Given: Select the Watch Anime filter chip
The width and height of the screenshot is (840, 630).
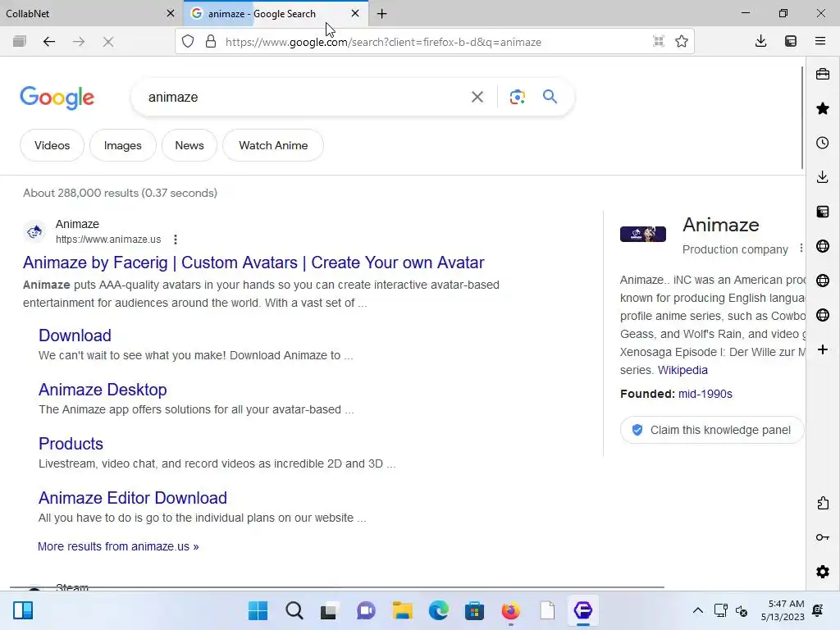Looking at the screenshot, I should coord(273,145).
